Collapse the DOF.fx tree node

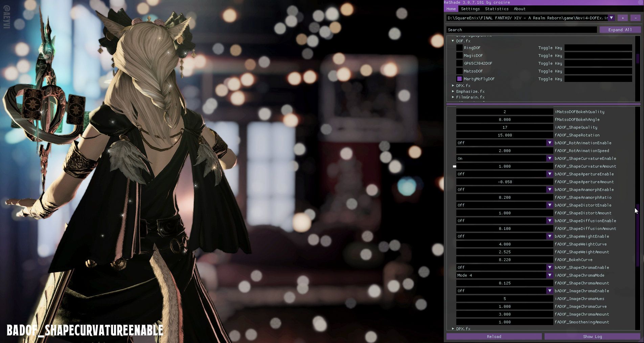453,41
